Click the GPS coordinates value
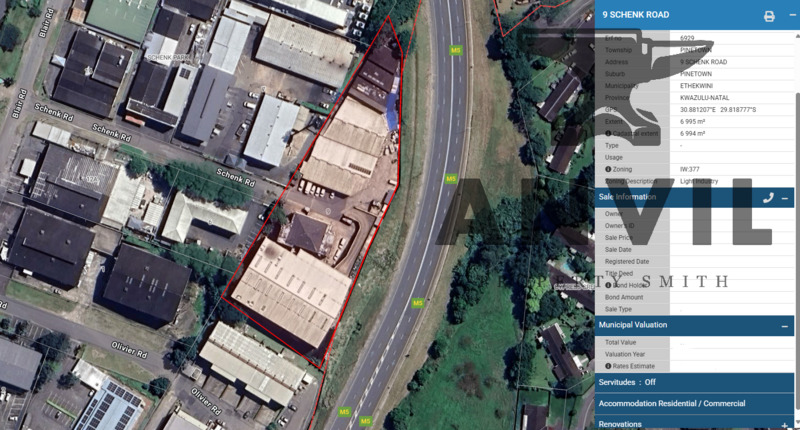The width and height of the screenshot is (800, 430). [x=718, y=110]
